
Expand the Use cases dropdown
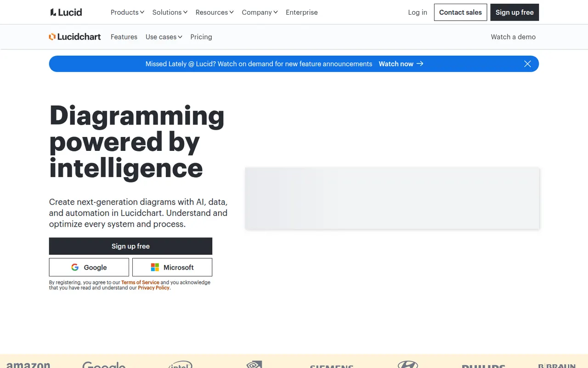164,37
